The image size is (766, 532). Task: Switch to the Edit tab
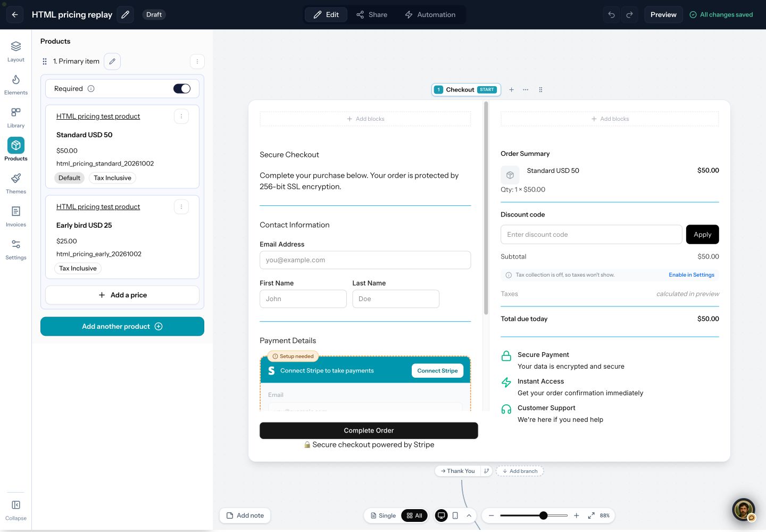(x=326, y=14)
